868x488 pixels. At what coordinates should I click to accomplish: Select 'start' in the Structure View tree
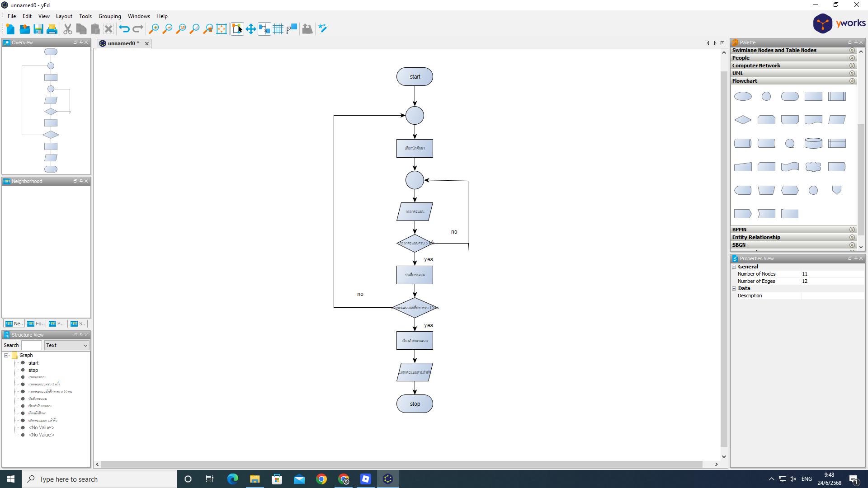click(x=33, y=363)
